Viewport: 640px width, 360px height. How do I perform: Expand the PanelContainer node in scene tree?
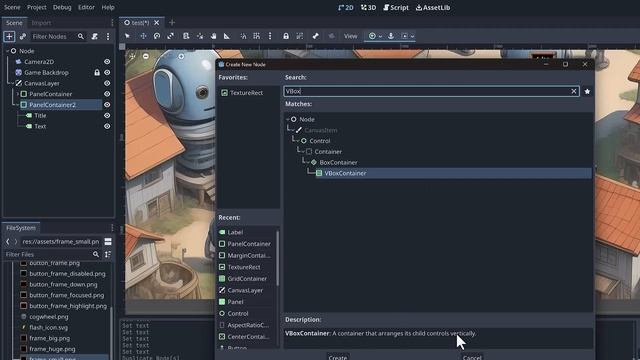[18, 94]
